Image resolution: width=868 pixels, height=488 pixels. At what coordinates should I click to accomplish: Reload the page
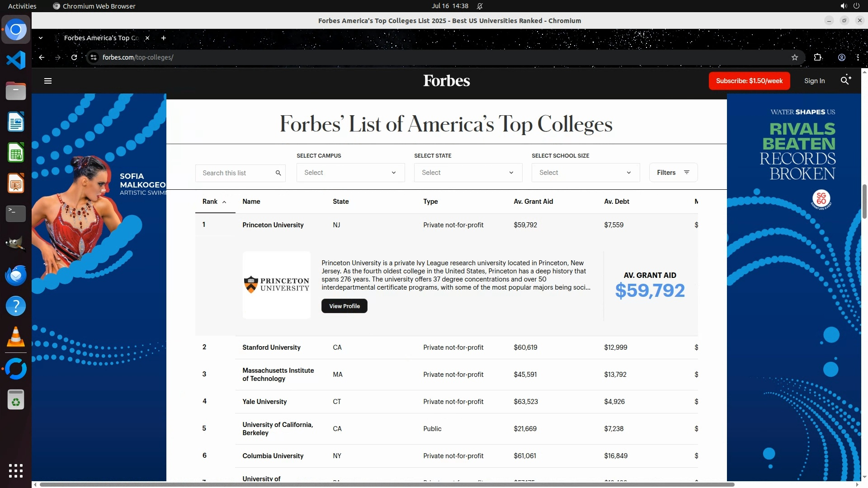tap(74, 57)
